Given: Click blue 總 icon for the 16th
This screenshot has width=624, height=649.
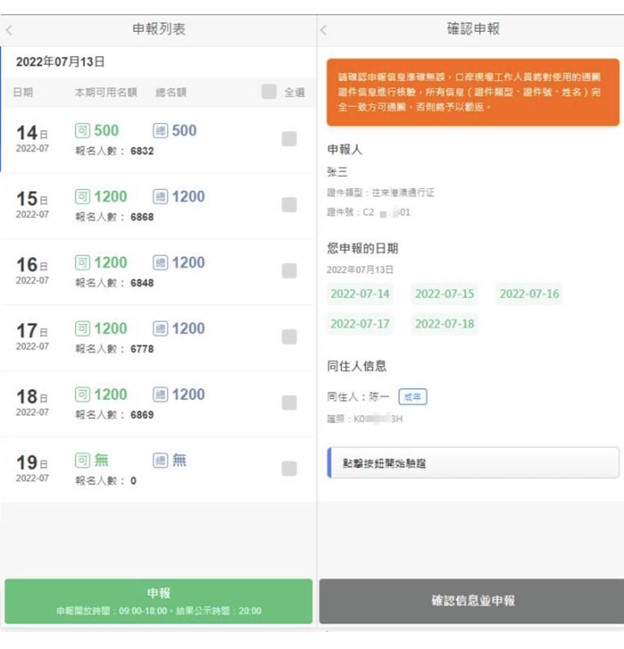Looking at the screenshot, I should [x=161, y=263].
